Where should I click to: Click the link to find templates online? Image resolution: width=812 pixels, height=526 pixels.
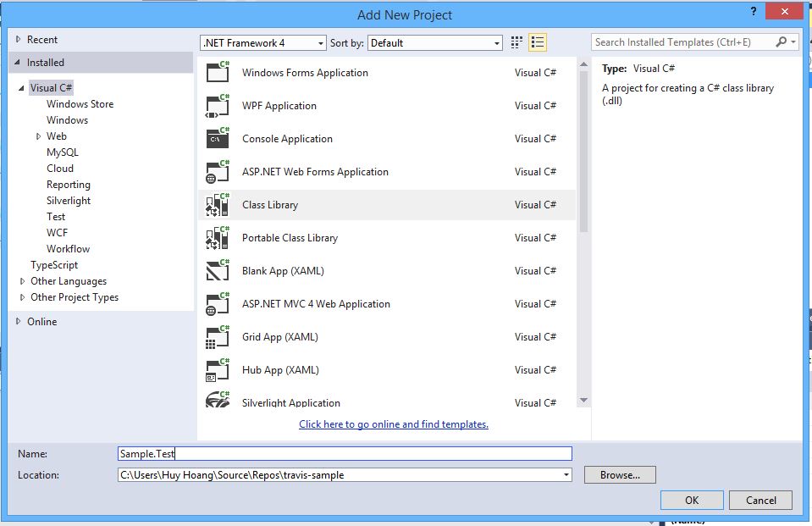(x=394, y=424)
